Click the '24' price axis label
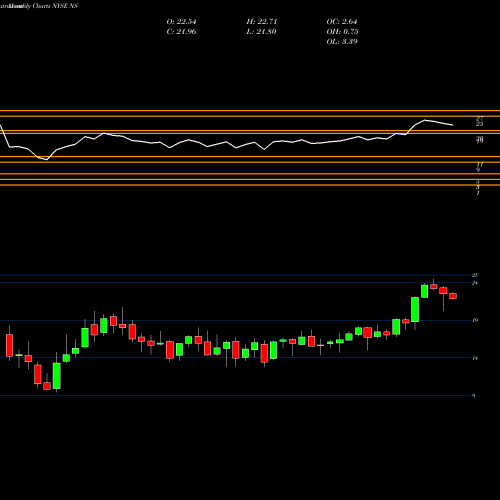Viewport: 500px width, 500px height. pyautogui.click(x=475, y=283)
